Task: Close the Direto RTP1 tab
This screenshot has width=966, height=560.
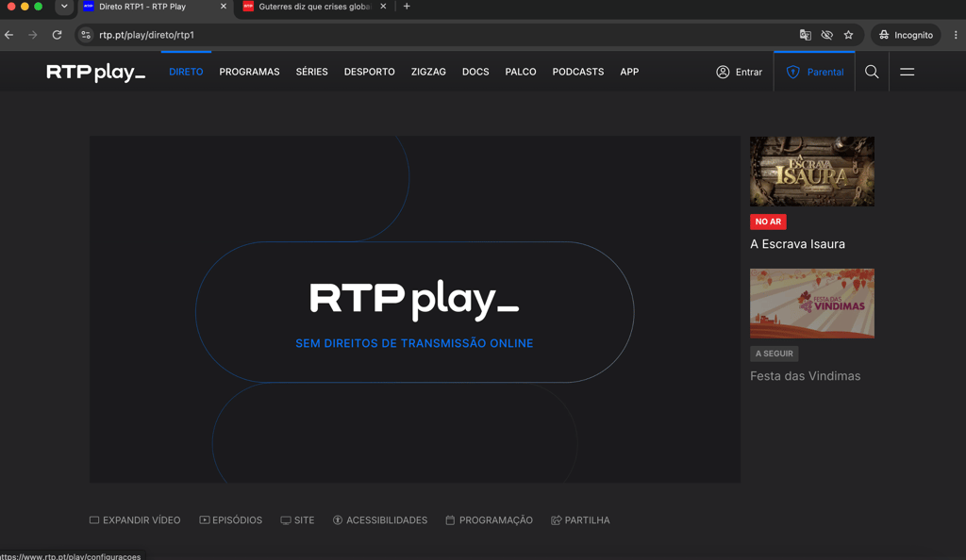Action: [x=223, y=7]
